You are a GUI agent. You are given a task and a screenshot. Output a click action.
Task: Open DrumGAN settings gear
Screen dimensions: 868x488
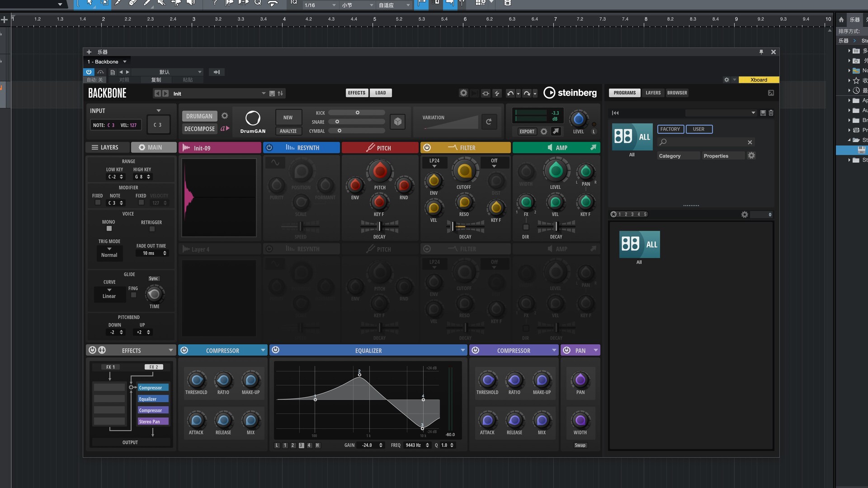225,116
